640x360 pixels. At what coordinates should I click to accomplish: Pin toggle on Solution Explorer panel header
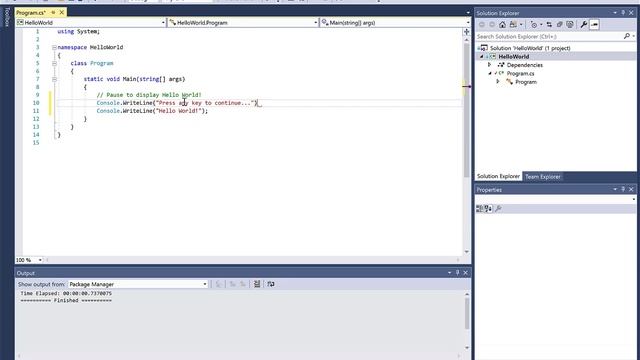click(x=623, y=13)
